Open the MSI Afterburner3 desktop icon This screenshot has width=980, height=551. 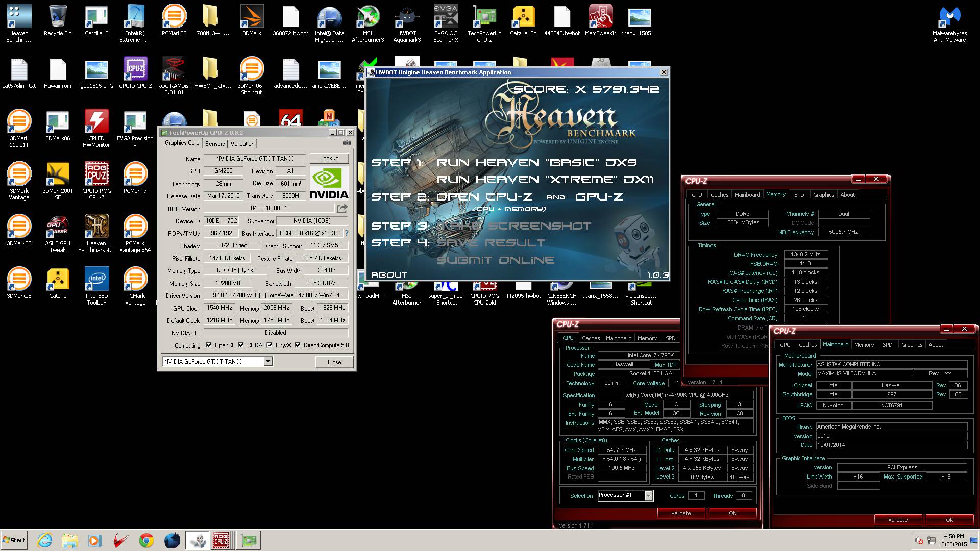pyautogui.click(x=368, y=23)
